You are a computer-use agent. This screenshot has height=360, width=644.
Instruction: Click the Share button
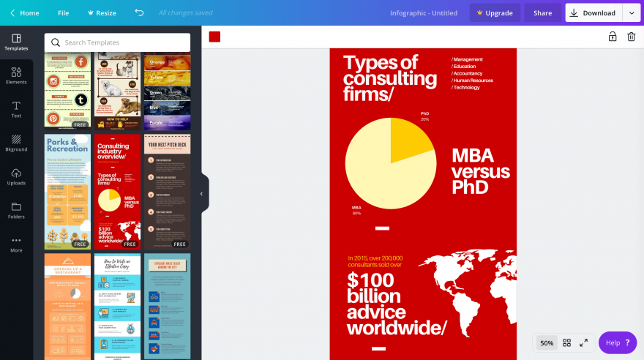click(x=542, y=13)
